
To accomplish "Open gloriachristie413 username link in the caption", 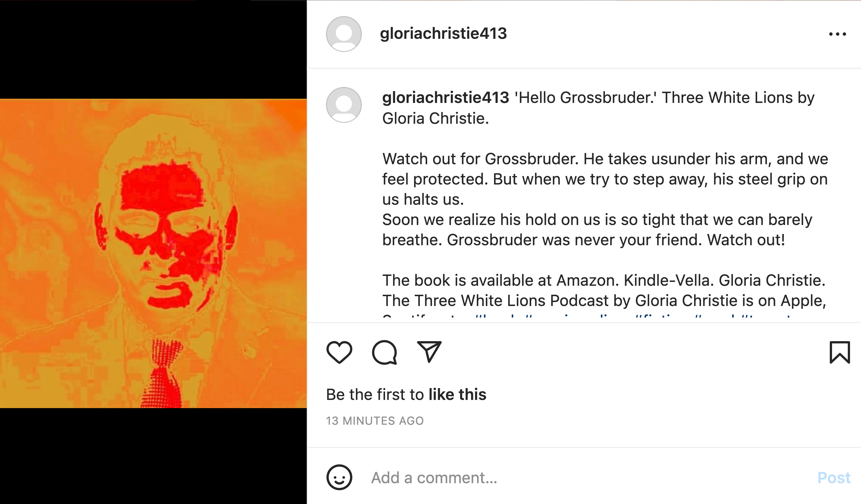I will [445, 98].
